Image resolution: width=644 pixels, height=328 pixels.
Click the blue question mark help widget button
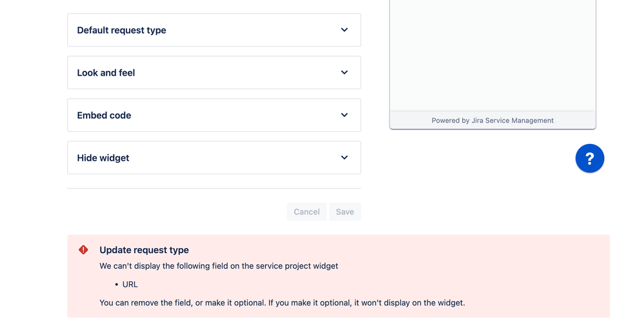(x=589, y=158)
